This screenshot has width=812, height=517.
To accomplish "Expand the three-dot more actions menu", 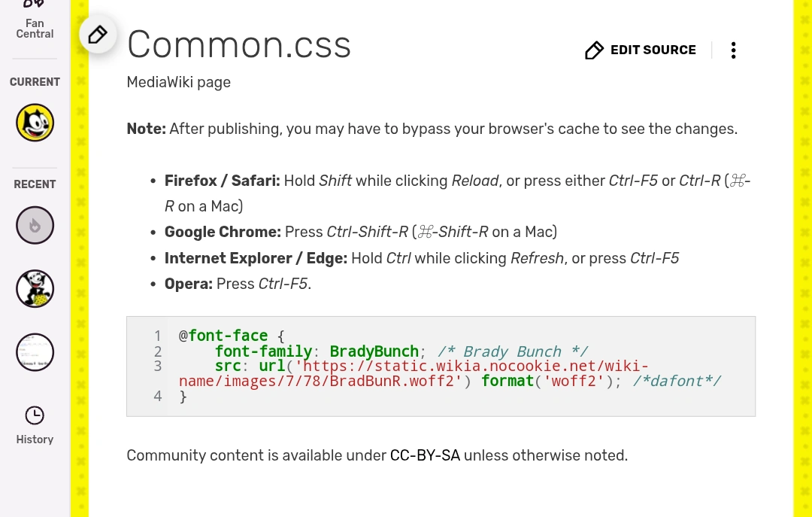I will (x=733, y=50).
